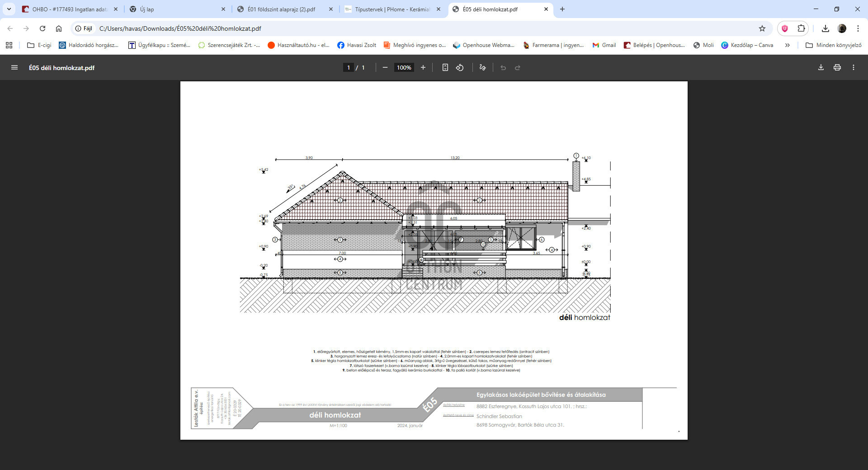Viewport: 868px width, 470px height.
Task: Open the Minden könyvjelző folder
Action: pyautogui.click(x=834, y=45)
